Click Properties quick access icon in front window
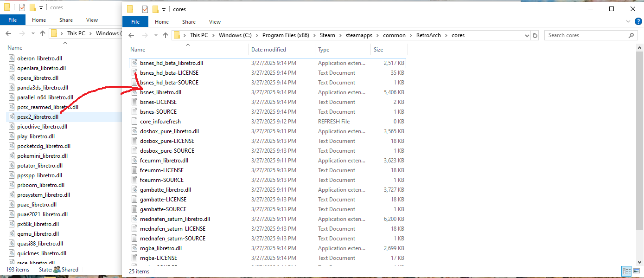644x278 pixels. pos(145,9)
